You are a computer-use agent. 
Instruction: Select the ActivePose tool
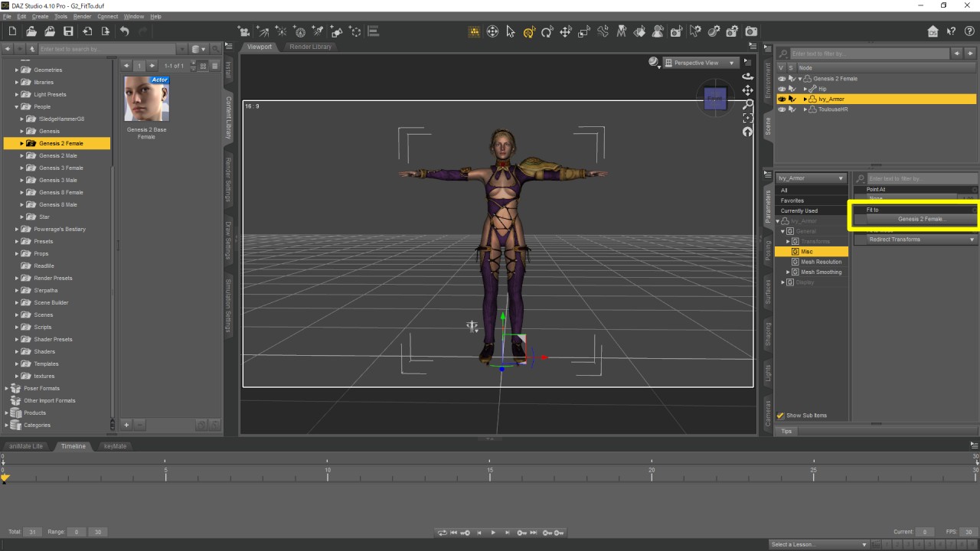(x=603, y=31)
